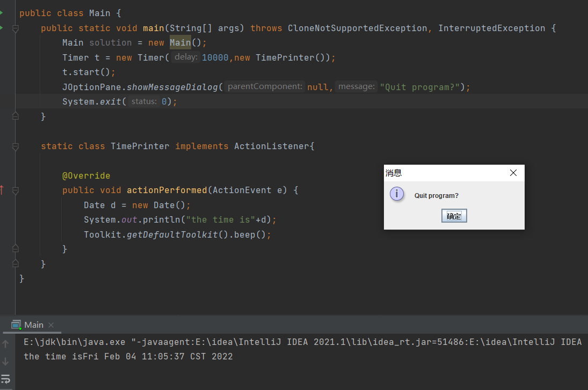Click the beep() call

click(250, 234)
